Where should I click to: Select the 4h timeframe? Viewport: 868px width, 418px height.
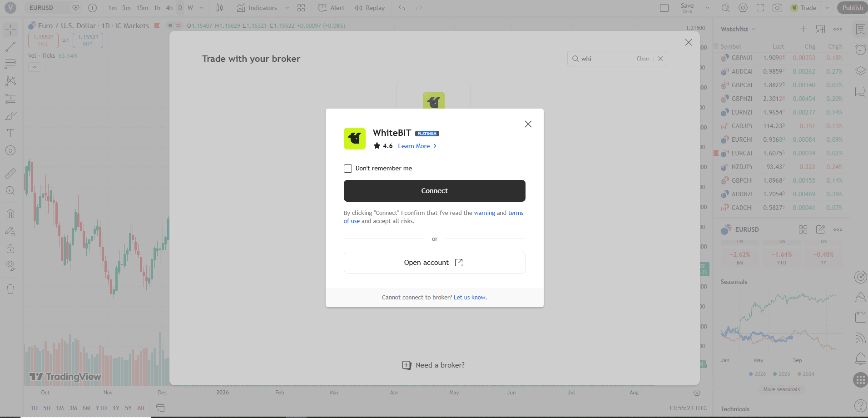(x=169, y=8)
